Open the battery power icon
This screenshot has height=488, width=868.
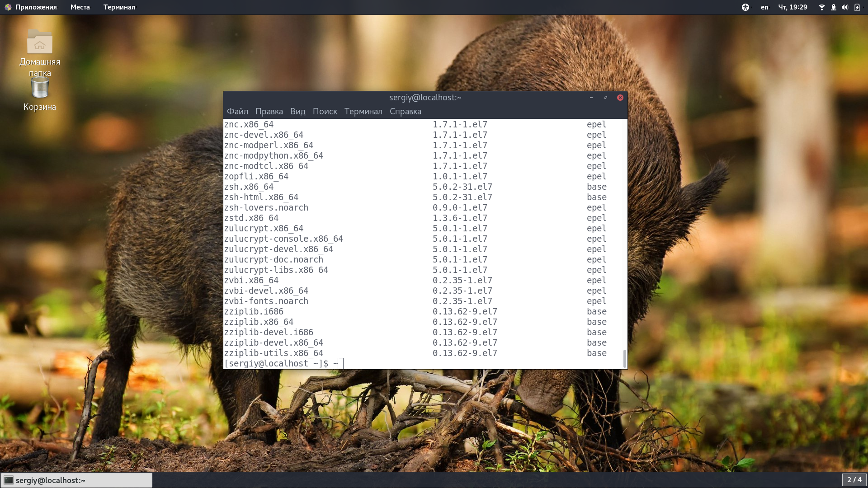tap(857, 7)
